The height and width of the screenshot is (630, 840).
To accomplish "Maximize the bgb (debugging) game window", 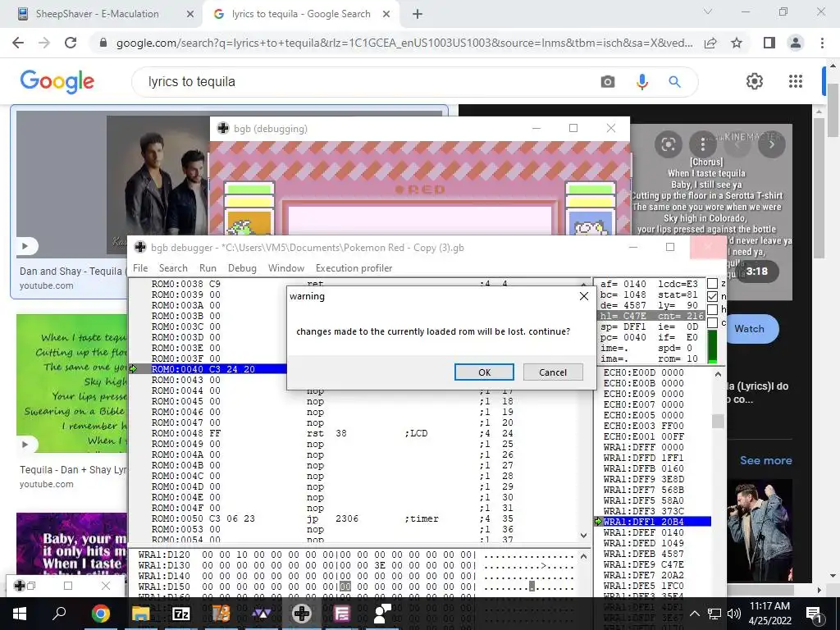I will (x=573, y=128).
